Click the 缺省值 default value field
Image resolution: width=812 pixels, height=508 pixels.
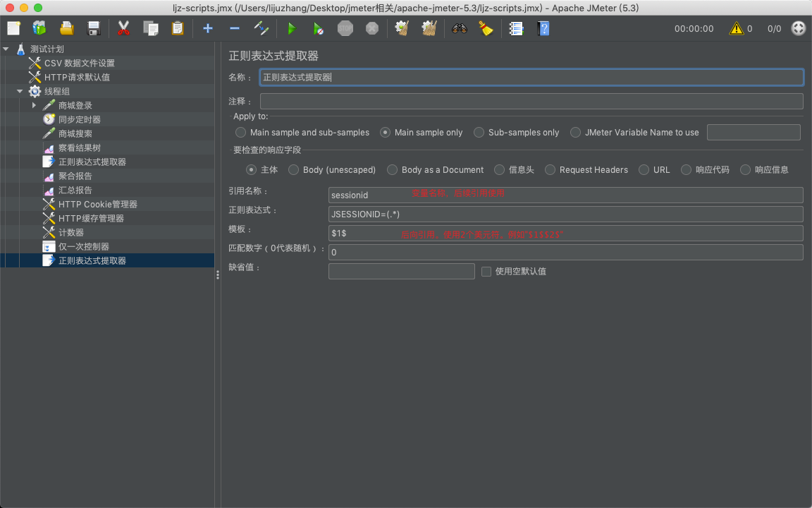click(401, 271)
